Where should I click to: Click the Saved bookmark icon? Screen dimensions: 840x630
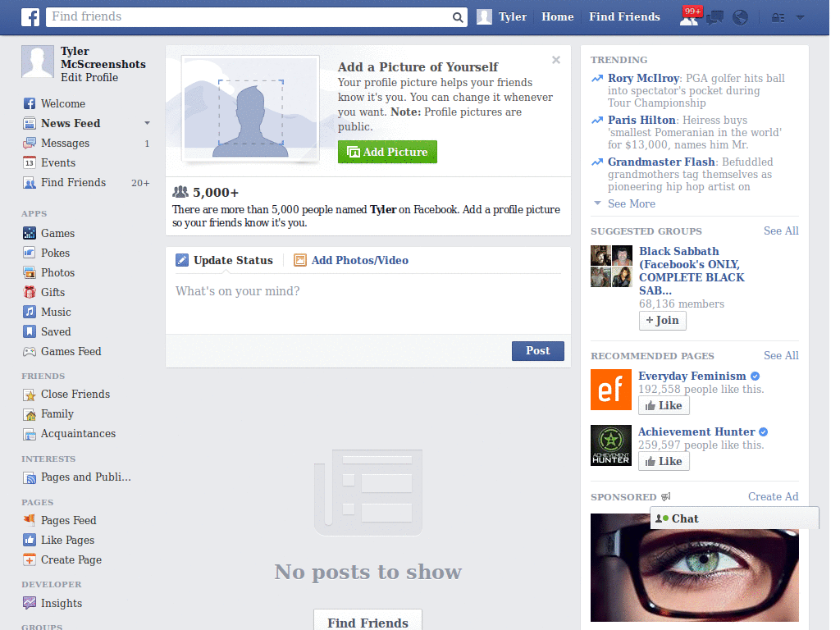tap(30, 331)
